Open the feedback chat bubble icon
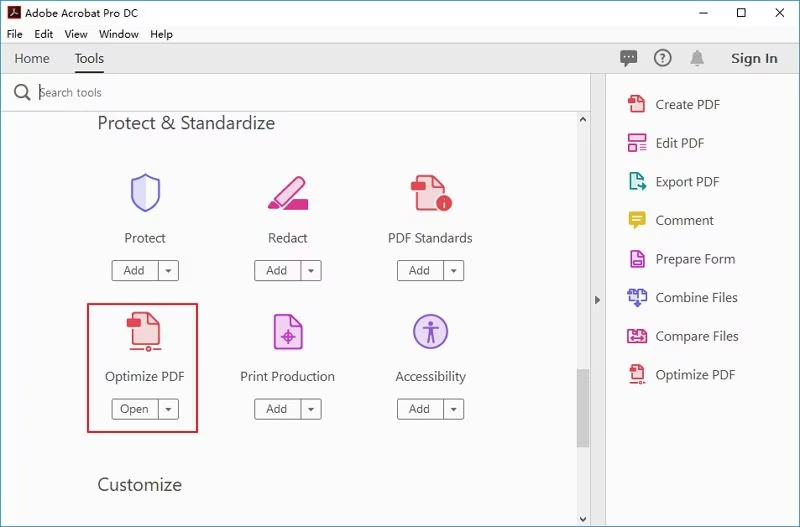Viewport: 800px width, 527px height. coord(629,58)
